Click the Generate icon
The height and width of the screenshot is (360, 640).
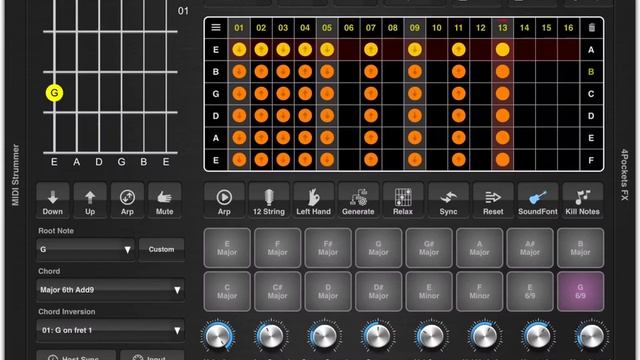[x=358, y=201]
